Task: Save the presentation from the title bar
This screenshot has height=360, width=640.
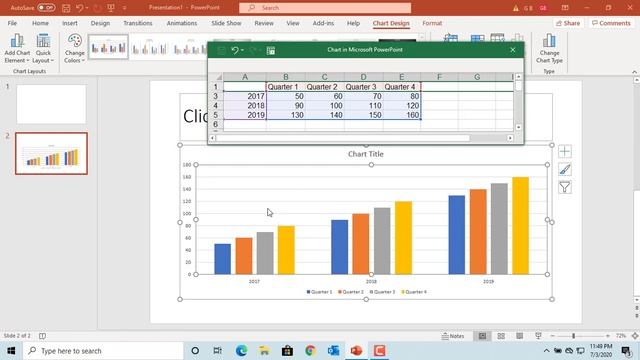Action: pos(66,8)
